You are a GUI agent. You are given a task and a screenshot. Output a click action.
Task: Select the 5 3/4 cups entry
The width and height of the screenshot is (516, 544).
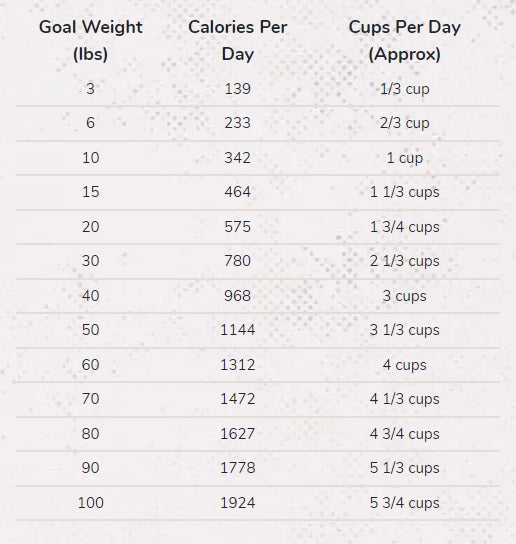pos(405,503)
